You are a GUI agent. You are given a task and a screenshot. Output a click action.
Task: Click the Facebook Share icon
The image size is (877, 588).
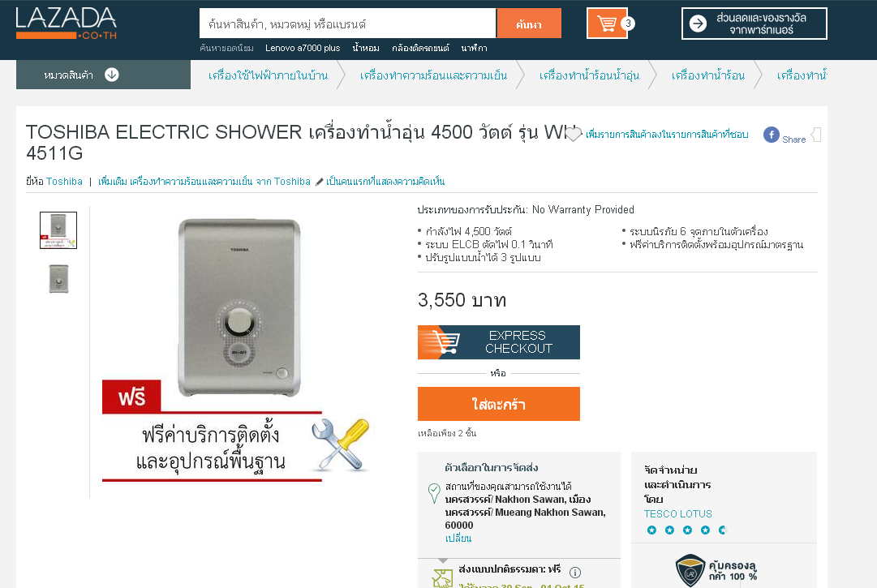coord(772,135)
